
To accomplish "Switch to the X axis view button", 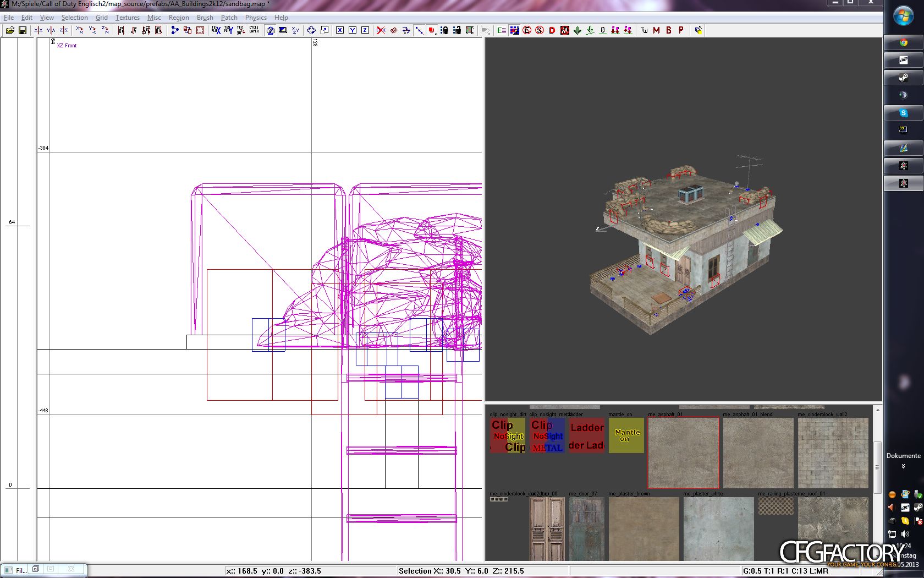I will point(340,30).
